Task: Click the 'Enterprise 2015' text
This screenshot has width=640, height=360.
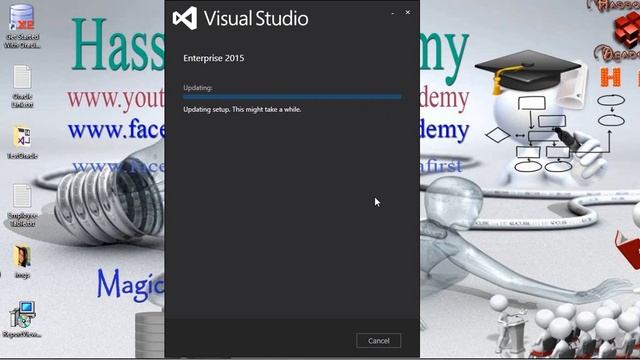Action: point(213,58)
